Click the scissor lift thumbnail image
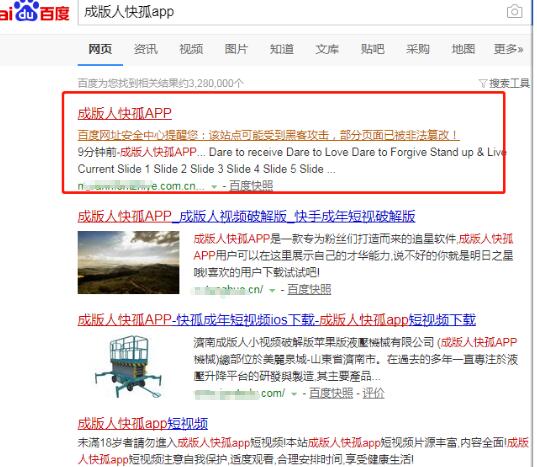Viewport: 537px width, 467px height. (x=128, y=366)
